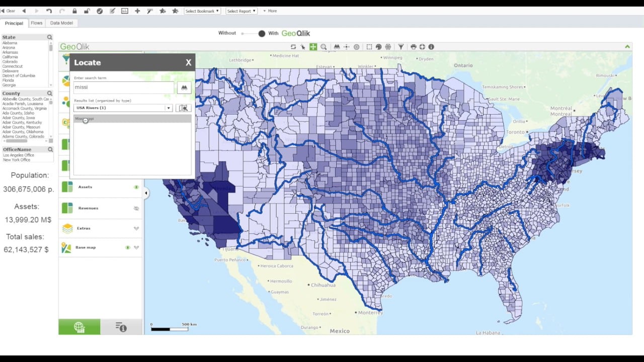Clear all selections with Clear button

[x=9, y=11]
